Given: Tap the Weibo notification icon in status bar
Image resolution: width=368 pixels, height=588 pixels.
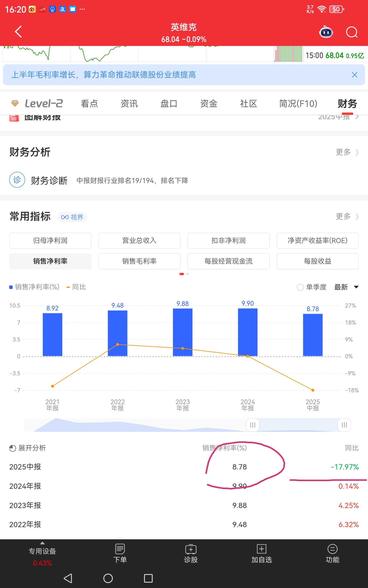Looking at the screenshot, I should pos(32,9).
